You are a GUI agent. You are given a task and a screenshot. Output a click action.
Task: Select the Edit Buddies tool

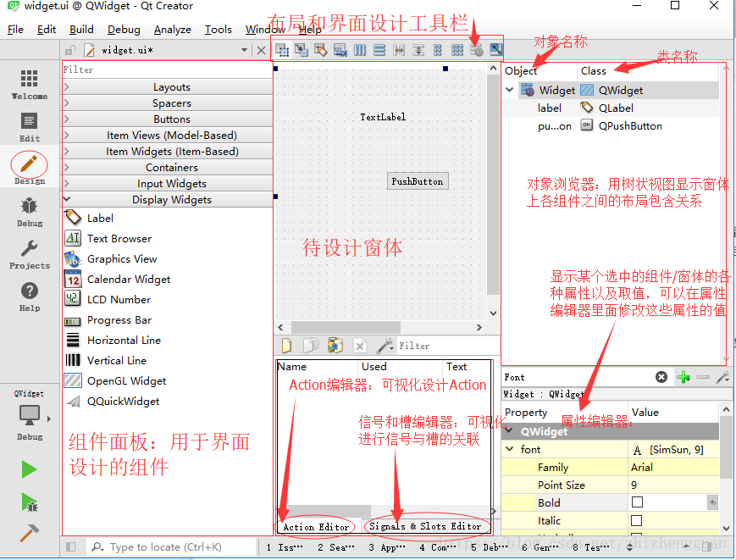point(321,50)
